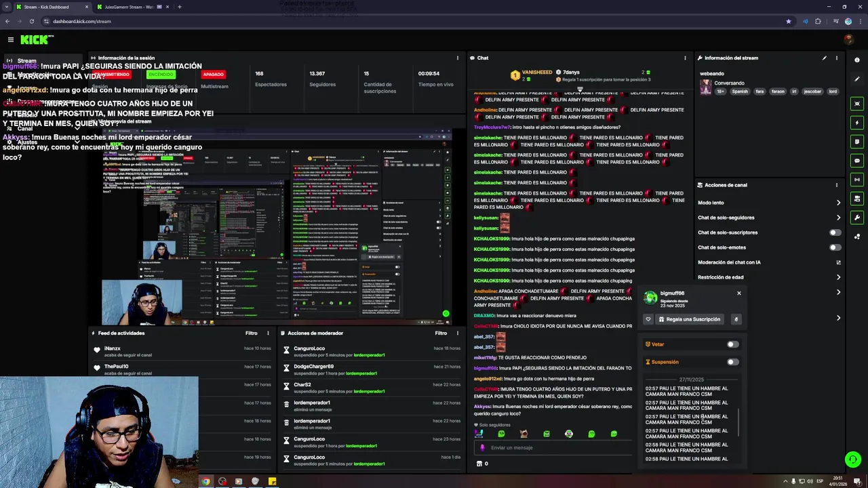Toggle the moderator actions note sidebar icon
The width and height of the screenshot is (868, 488).
[857, 142]
